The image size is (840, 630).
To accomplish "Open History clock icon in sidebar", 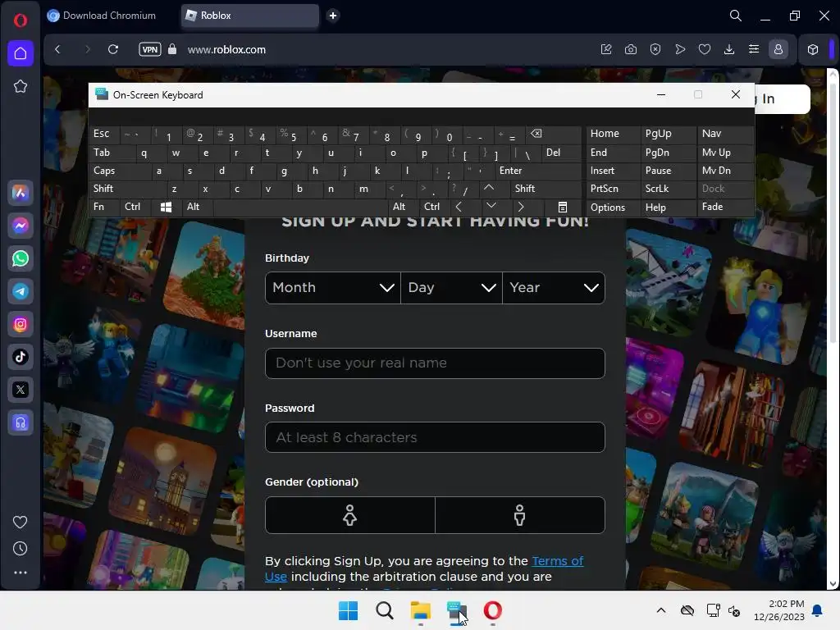I will [21, 548].
